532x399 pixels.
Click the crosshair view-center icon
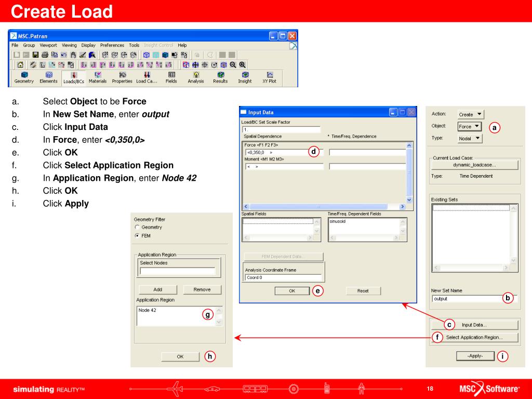coord(205,64)
